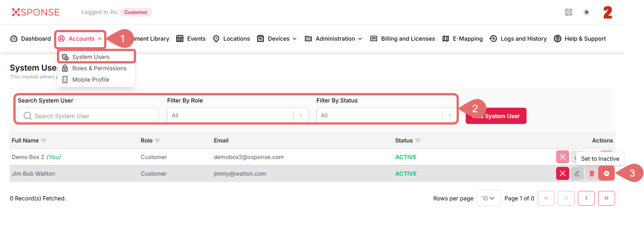Select Roles & Permissions from Accounts menu
Screen dimensions: 644x230
click(99, 68)
